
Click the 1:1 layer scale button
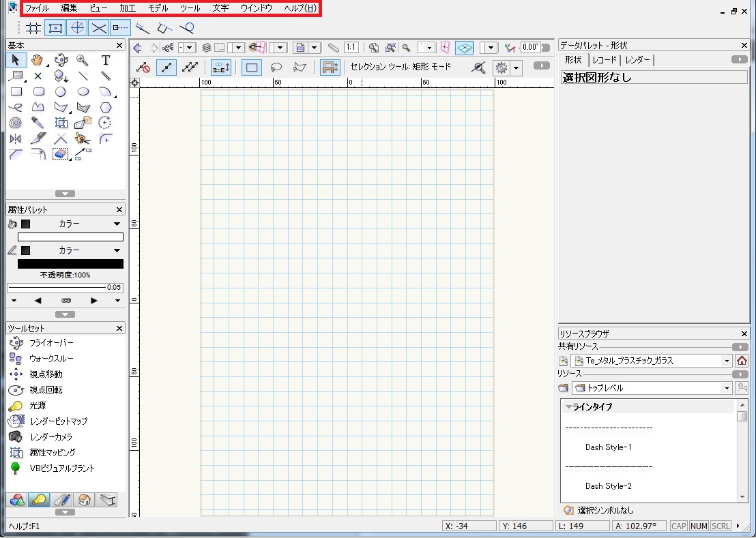351,47
